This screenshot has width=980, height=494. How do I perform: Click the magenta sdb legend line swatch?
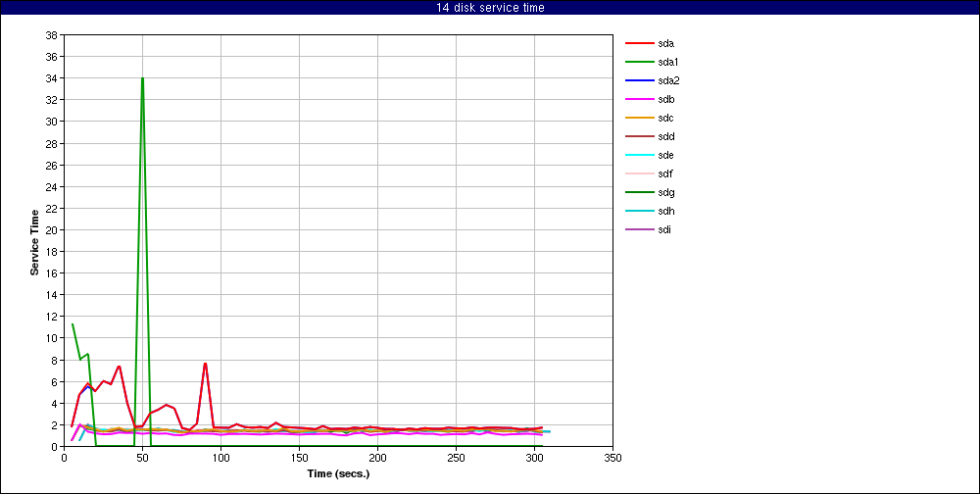tap(639, 99)
